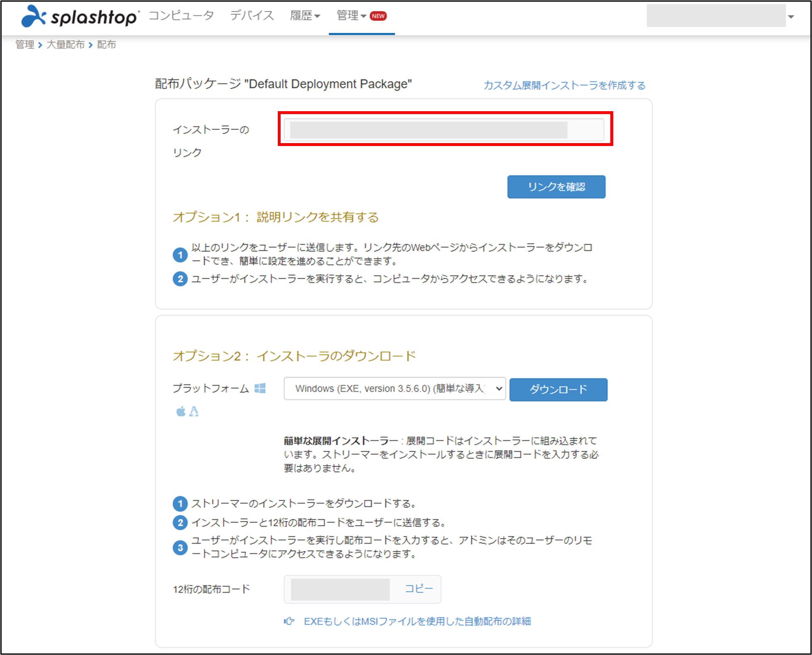Expand the 履歴 menu
Image resolution: width=812 pixels, height=655 pixels.
tap(305, 16)
